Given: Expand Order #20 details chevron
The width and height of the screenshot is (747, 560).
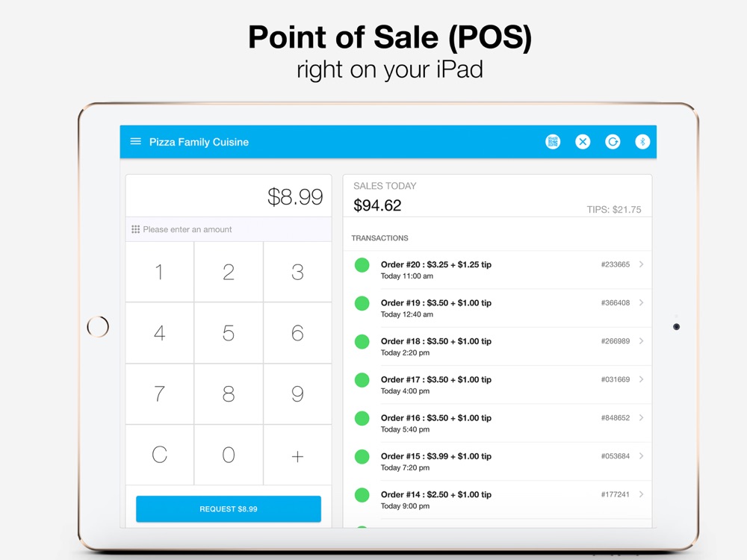Looking at the screenshot, I should [x=641, y=264].
